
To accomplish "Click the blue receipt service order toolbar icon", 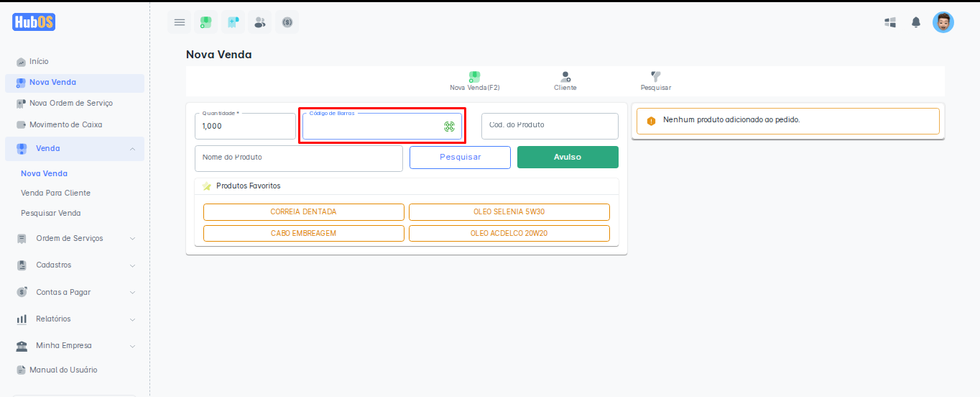I will click(x=233, y=22).
